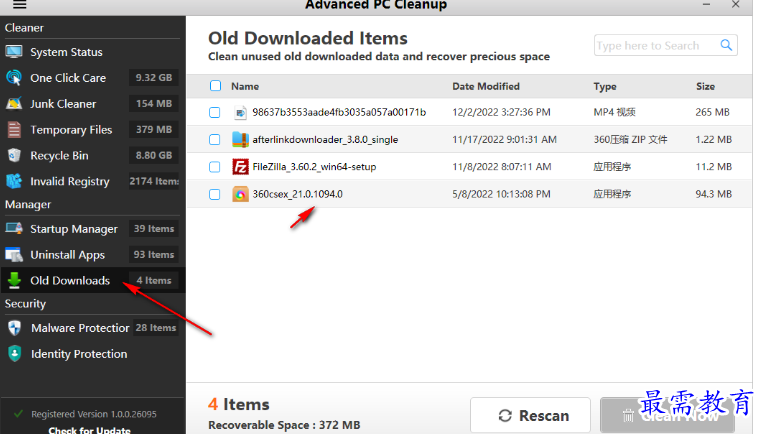This screenshot has width=762, height=434.
Task: Click the Rescan refresh arrows icon
Action: 505,416
